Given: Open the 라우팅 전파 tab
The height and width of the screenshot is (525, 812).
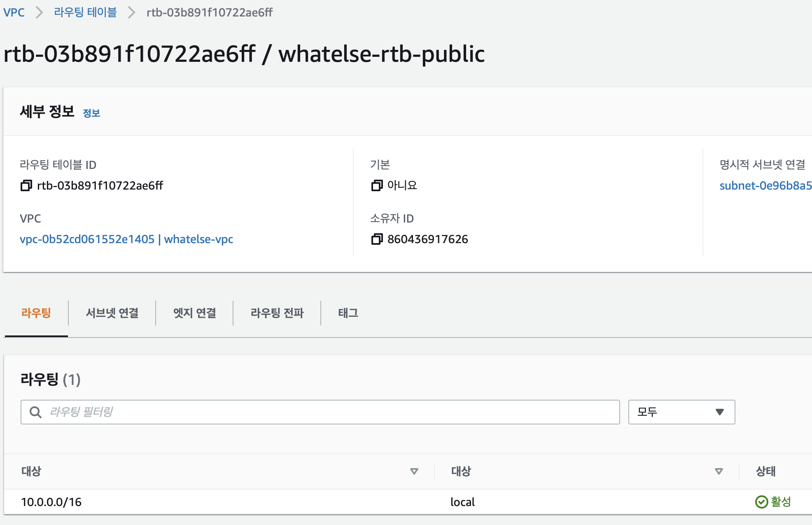Looking at the screenshot, I should click(277, 313).
